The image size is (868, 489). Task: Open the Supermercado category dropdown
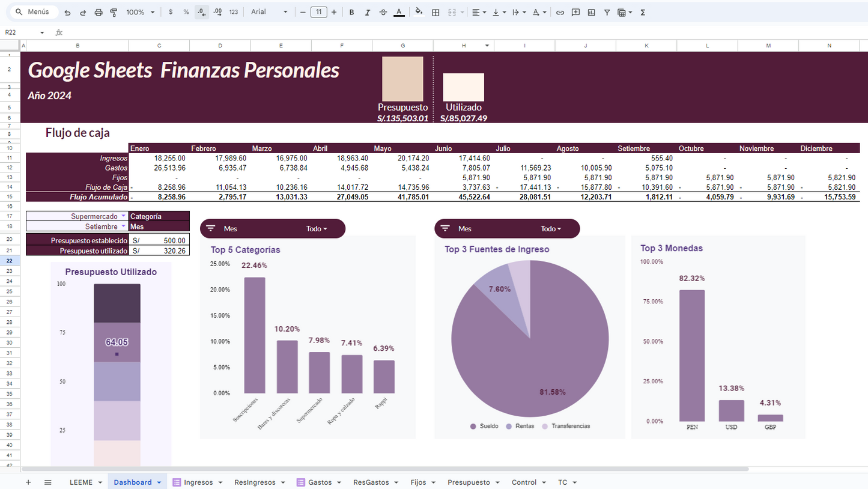click(x=124, y=216)
